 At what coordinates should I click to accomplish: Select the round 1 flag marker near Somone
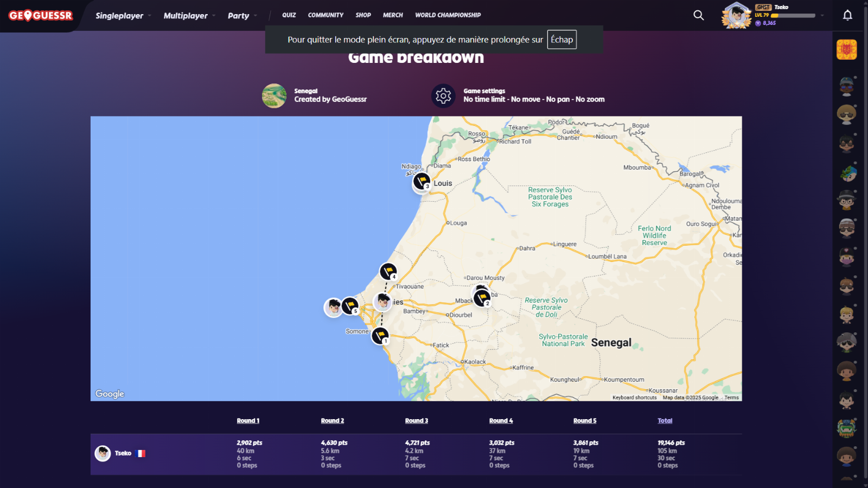(x=380, y=336)
